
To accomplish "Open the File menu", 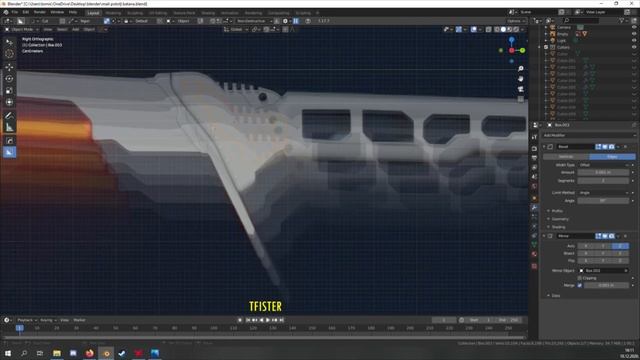I will pyautogui.click(x=15, y=12).
